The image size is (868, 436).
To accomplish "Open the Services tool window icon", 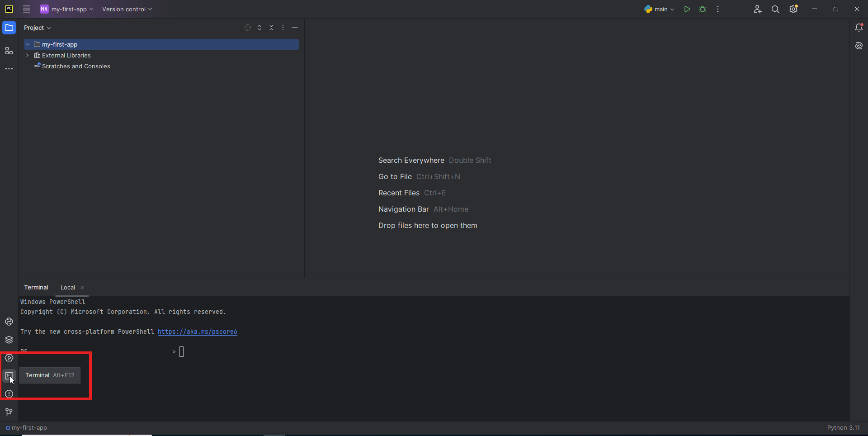I will tap(9, 358).
